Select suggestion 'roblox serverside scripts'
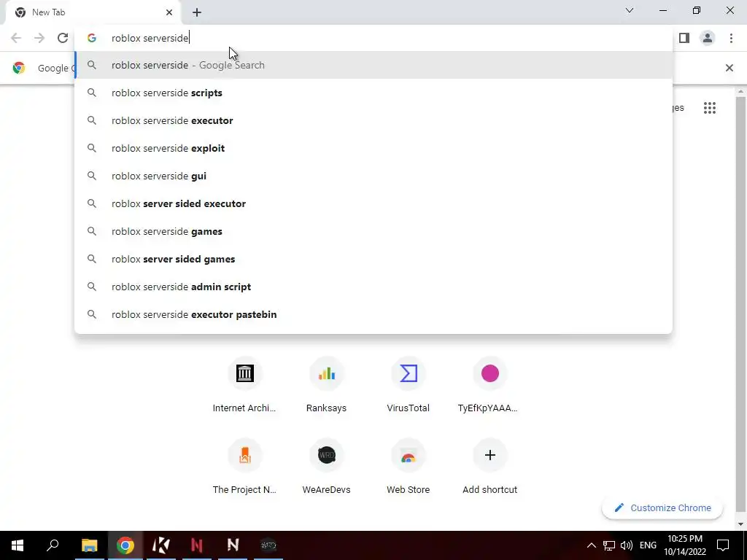747x560 pixels. point(373,93)
